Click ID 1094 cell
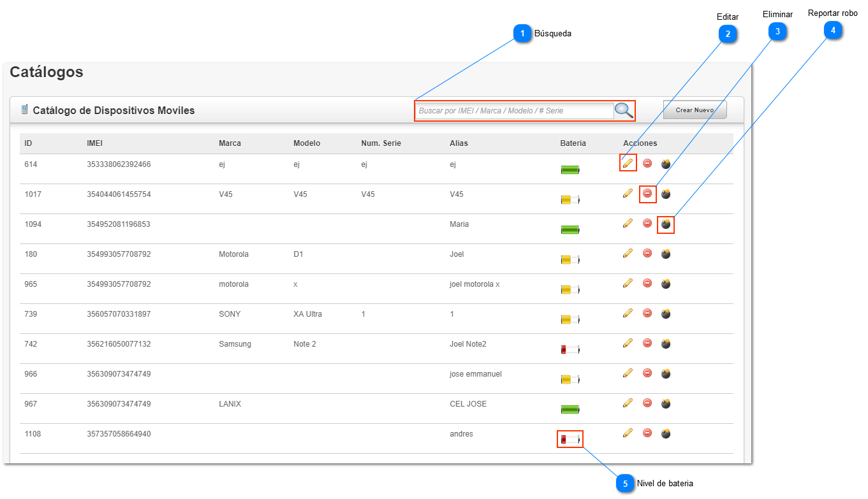The height and width of the screenshot is (499, 868). [33, 224]
